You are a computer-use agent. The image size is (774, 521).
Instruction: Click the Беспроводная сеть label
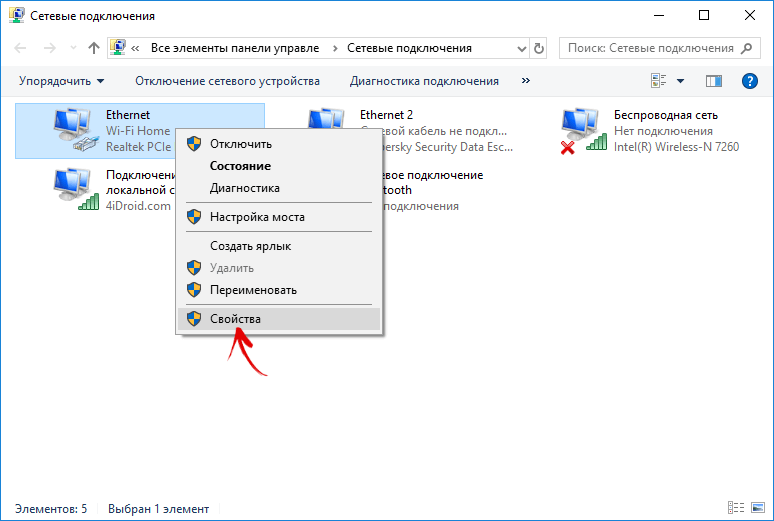click(666, 115)
